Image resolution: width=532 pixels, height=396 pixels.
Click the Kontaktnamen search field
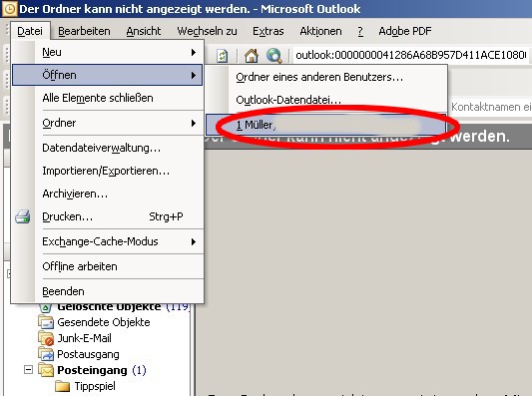[x=491, y=107]
